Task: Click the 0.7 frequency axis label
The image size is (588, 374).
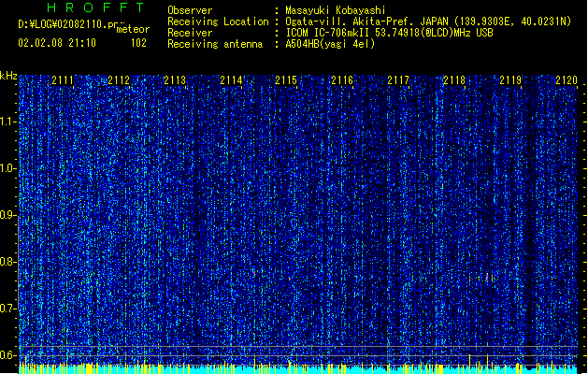Action: point(7,309)
